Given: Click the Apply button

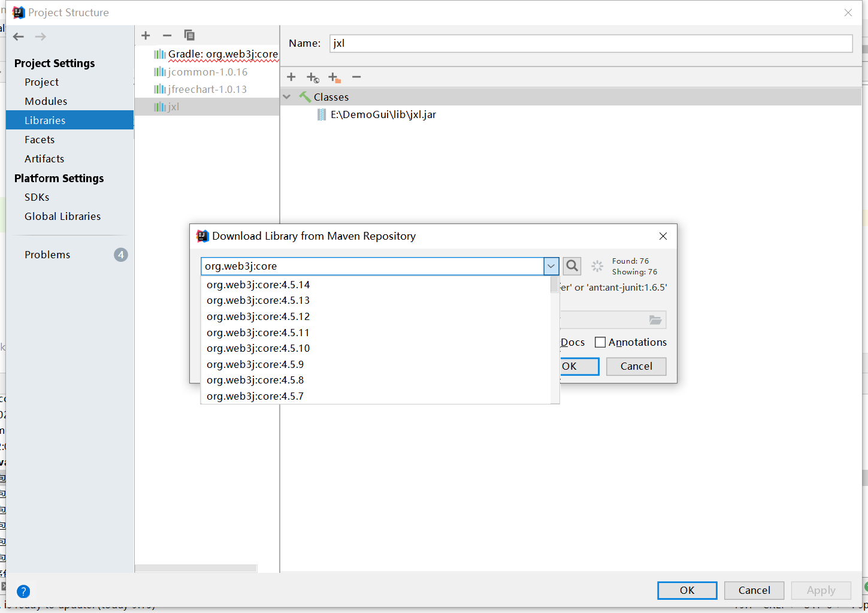Looking at the screenshot, I should click(x=821, y=590).
